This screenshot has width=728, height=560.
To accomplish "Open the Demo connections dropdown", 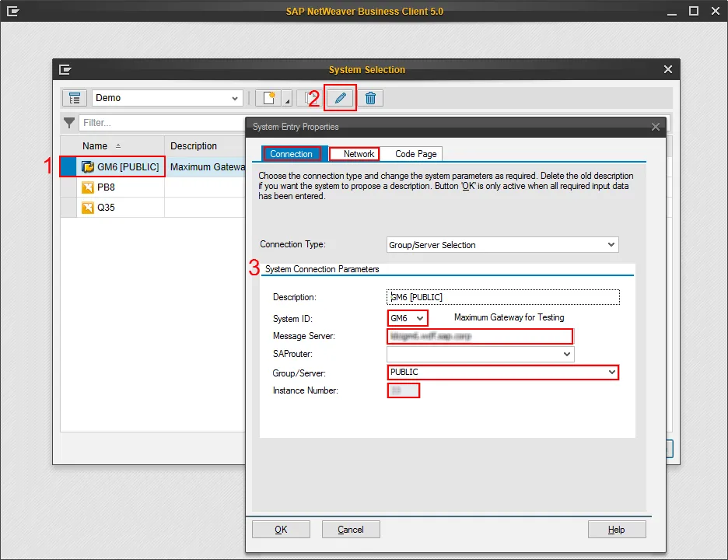I will 236,97.
